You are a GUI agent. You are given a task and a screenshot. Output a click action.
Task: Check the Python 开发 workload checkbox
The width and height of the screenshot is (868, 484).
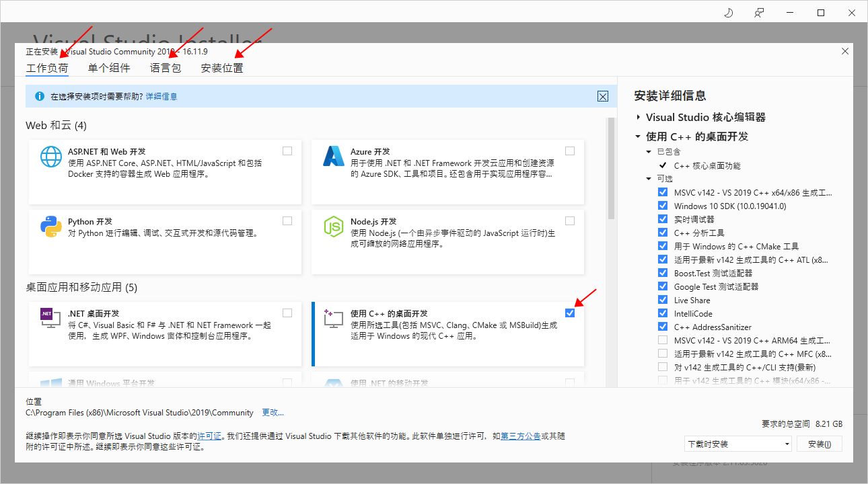coord(287,220)
